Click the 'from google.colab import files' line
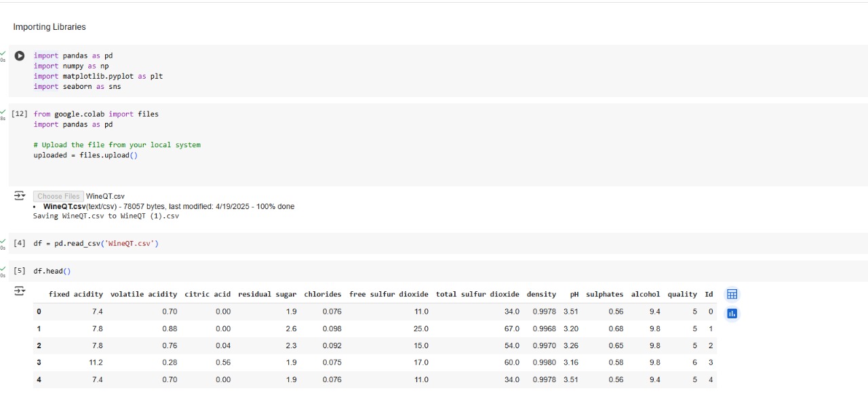This screenshot has height=393, width=868. point(96,114)
